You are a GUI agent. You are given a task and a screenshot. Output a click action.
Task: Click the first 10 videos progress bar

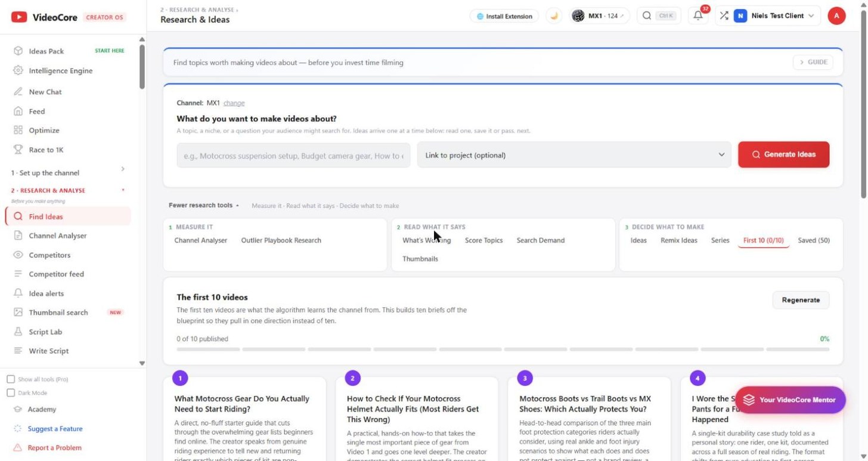point(503,349)
